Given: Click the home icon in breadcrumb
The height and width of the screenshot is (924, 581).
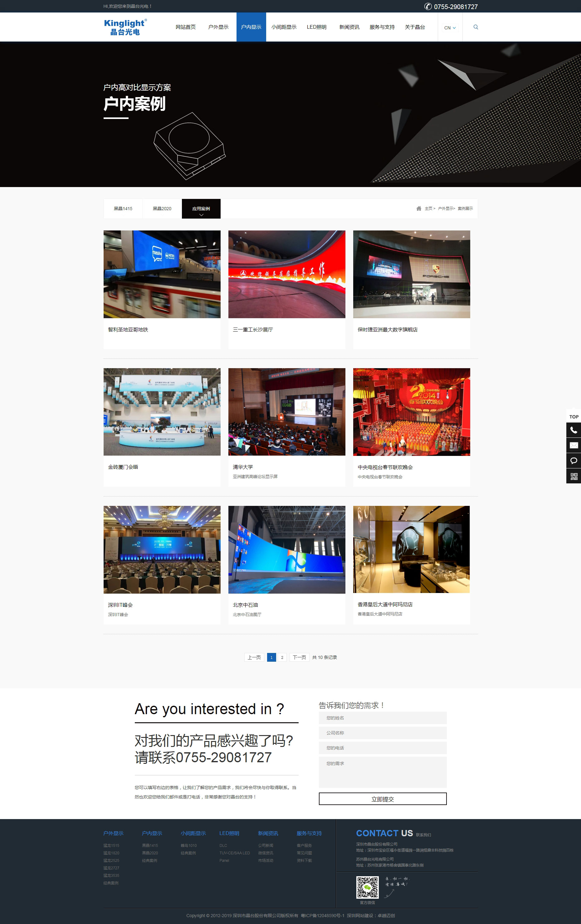Looking at the screenshot, I should point(419,208).
